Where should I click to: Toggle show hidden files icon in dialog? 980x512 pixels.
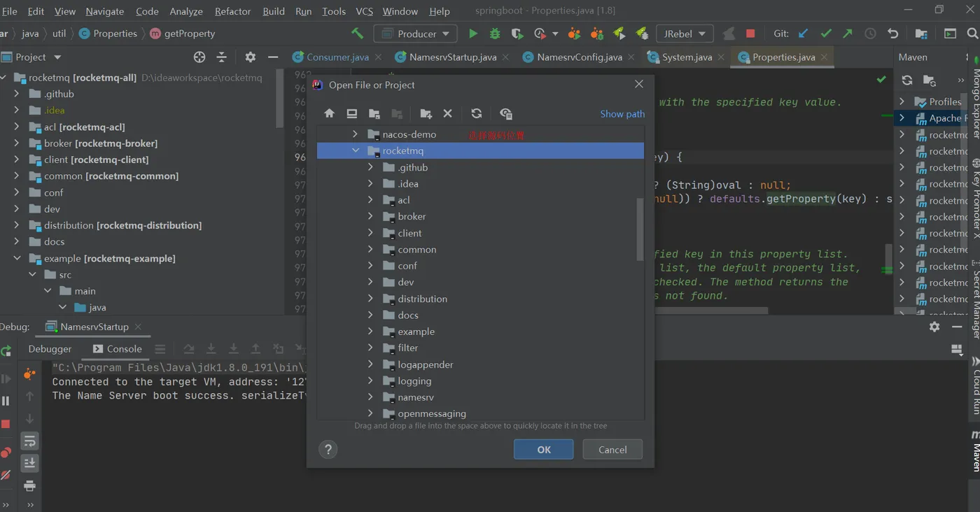(506, 113)
